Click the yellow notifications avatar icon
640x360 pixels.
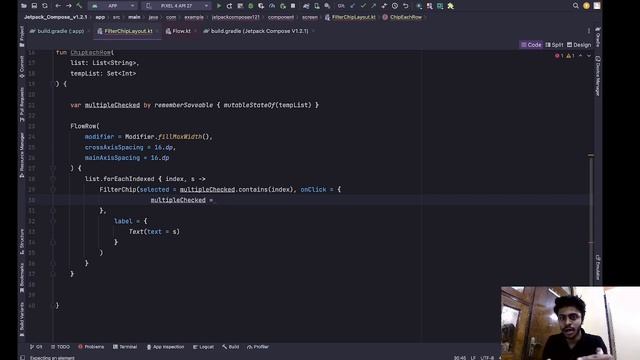(x=587, y=6)
